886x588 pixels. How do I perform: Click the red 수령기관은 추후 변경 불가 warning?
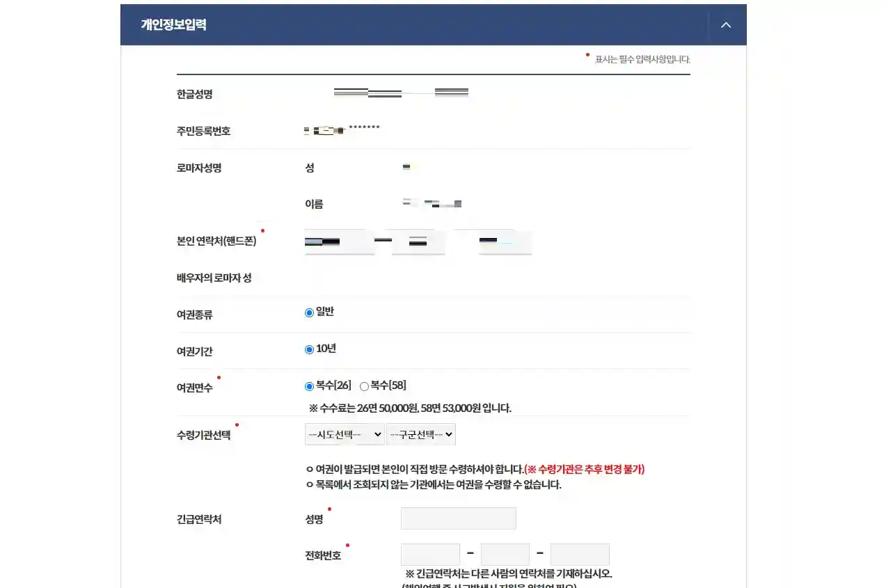point(585,469)
